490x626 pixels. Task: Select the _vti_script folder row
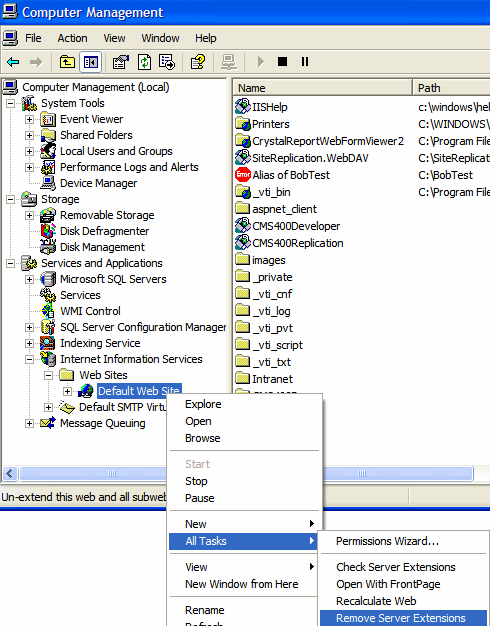(x=270, y=345)
